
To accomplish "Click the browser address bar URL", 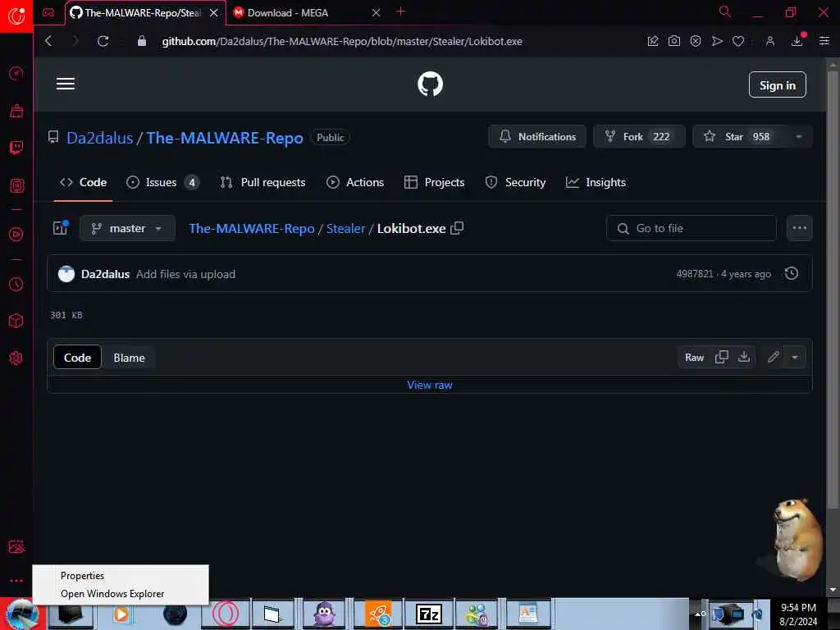I will coord(342,41).
